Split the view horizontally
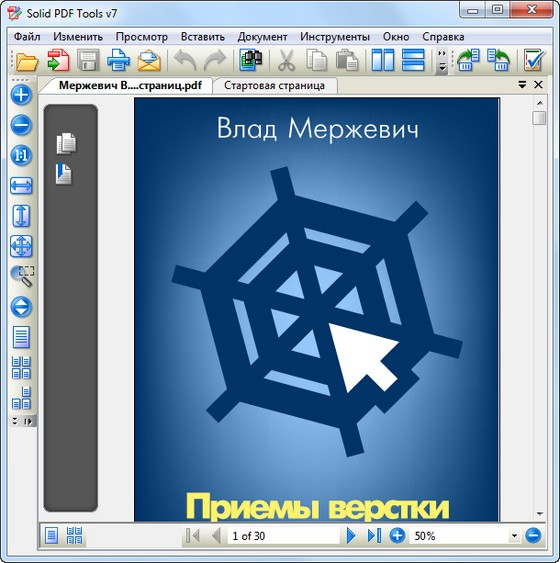The height and width of the screenshot is (563, 560). pyautogui.click(x=413, y=60)
